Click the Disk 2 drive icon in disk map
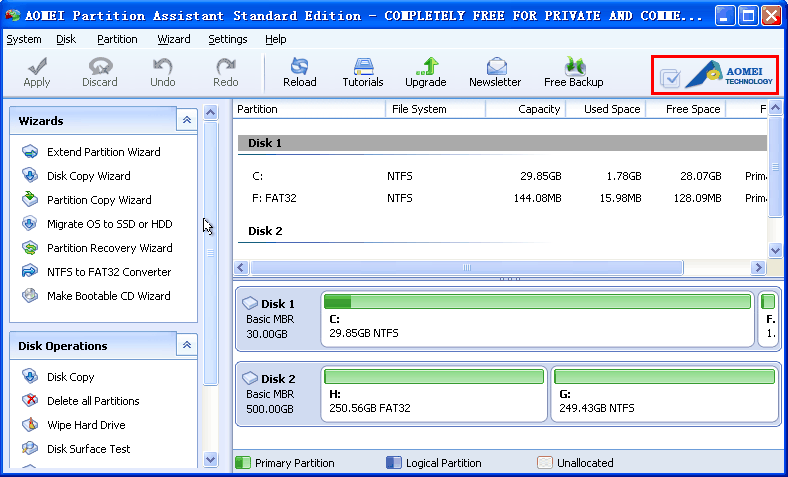The image size is (788, 477). [250, 378]
